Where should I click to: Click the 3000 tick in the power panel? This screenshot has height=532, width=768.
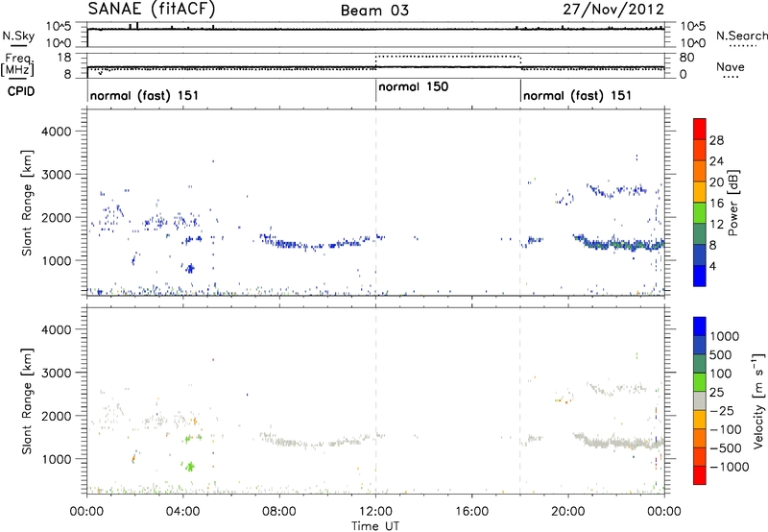57,175
